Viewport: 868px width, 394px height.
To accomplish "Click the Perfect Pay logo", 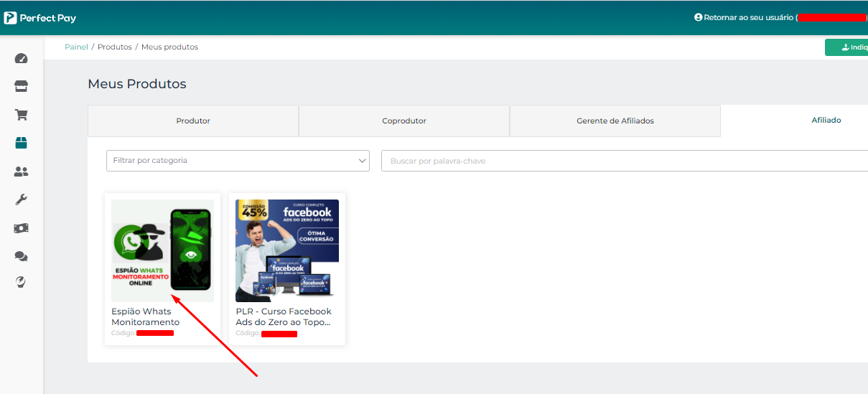I will [x=39, y=18].
